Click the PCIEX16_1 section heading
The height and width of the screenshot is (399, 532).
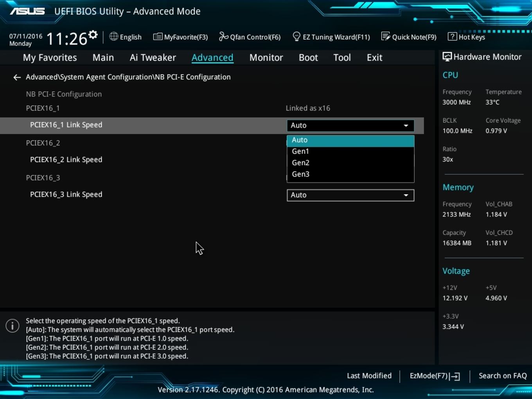point(43,108)
